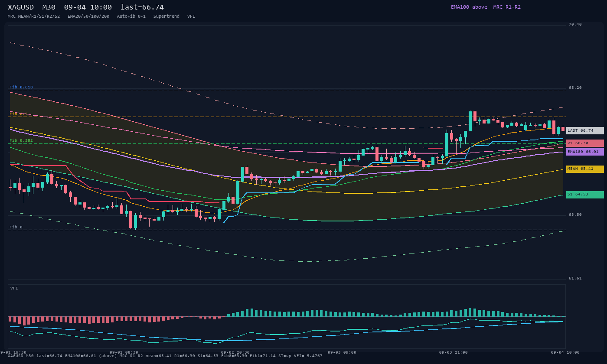The image size is (607, 364).
Task: Click the Fib 0 level label
Action: coord(16,227)
